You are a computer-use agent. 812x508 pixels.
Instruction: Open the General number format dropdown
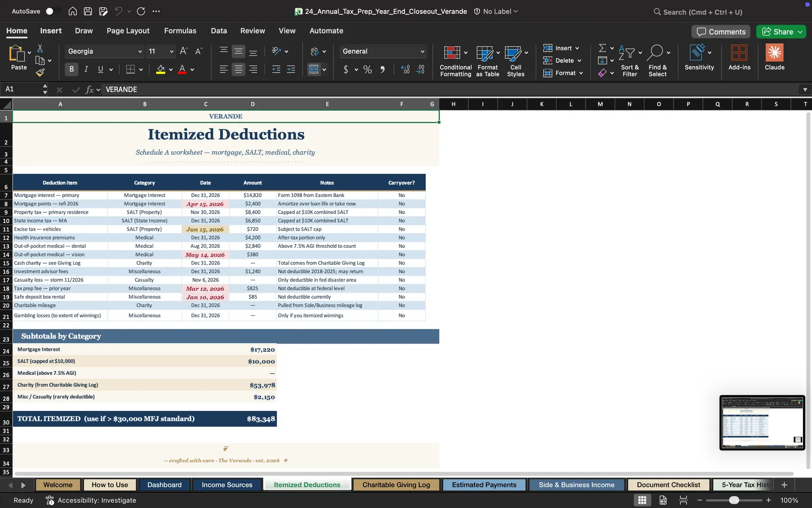[422, 51]
